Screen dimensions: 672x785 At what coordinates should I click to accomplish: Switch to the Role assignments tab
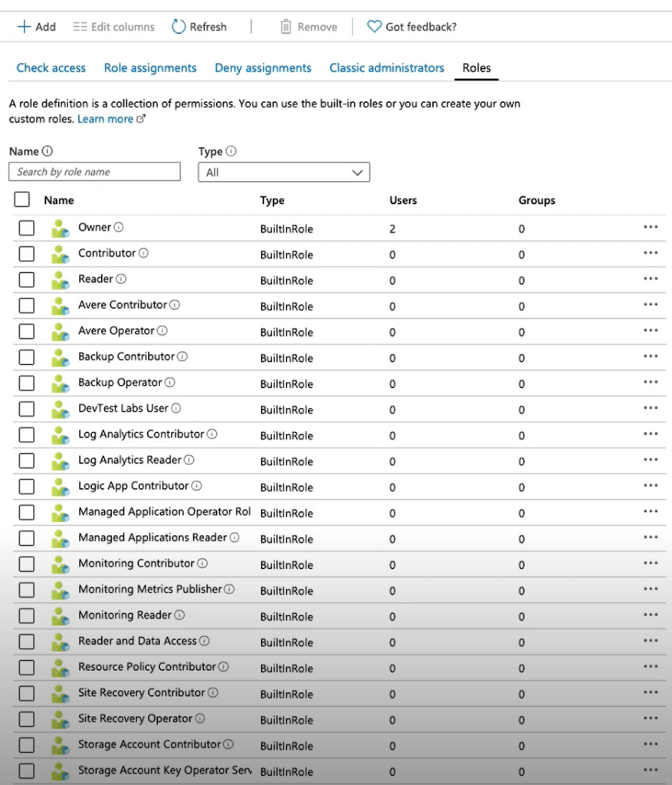click(x=150, y=68)
